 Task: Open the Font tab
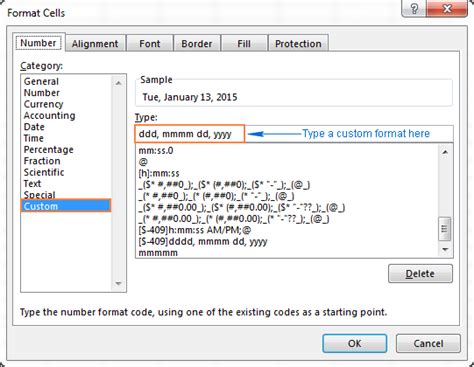150,44
